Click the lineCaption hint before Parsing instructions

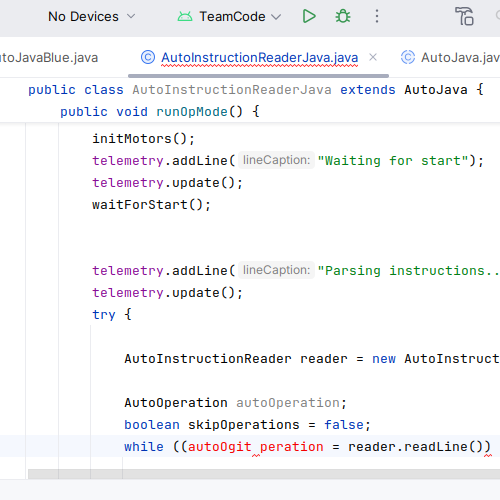click(x=276, y=270)
